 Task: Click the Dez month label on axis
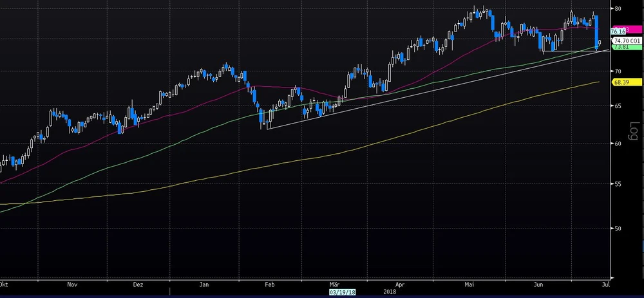click(x=138, y=283)
